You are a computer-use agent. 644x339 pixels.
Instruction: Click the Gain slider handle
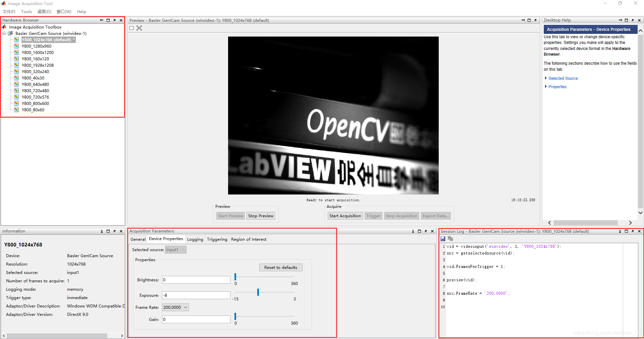pyautogui.click(x=235, y=317)
